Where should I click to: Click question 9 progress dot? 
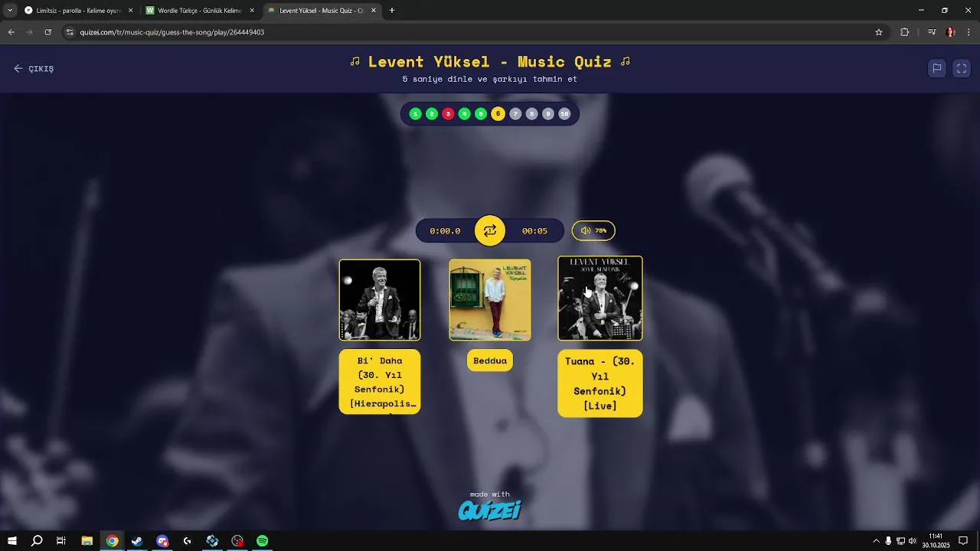point(548,114)
